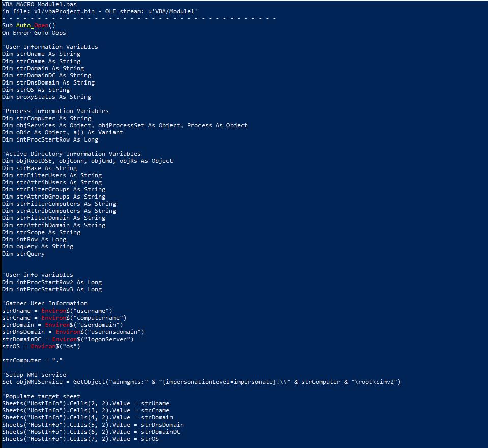This screenshot has height=448, width=488.
Task: Click the 'Dim intProcStartRow As Long' line
Action: (50, 139)
